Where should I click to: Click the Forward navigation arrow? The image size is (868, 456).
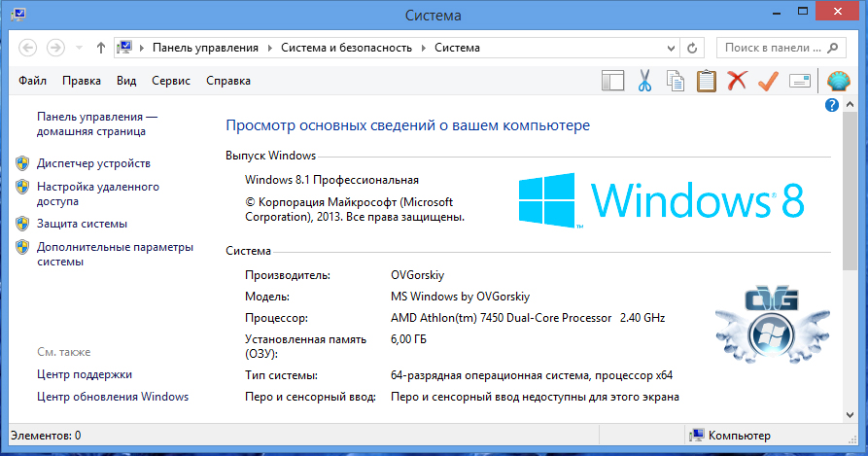(x=55, y=48)
